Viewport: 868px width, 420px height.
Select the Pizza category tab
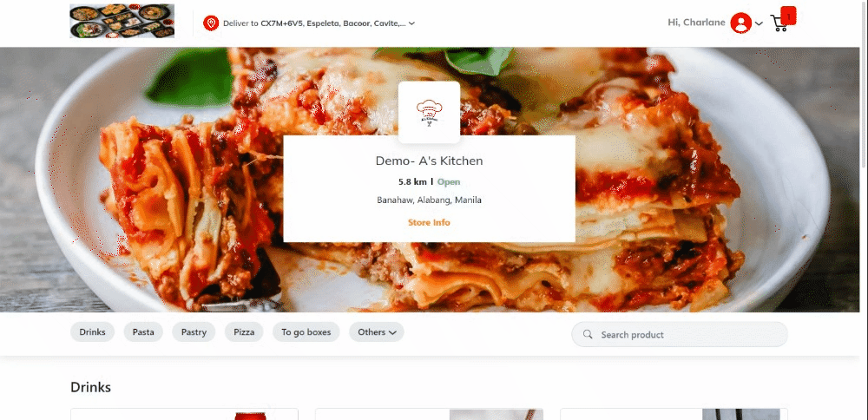pos(244,332)
